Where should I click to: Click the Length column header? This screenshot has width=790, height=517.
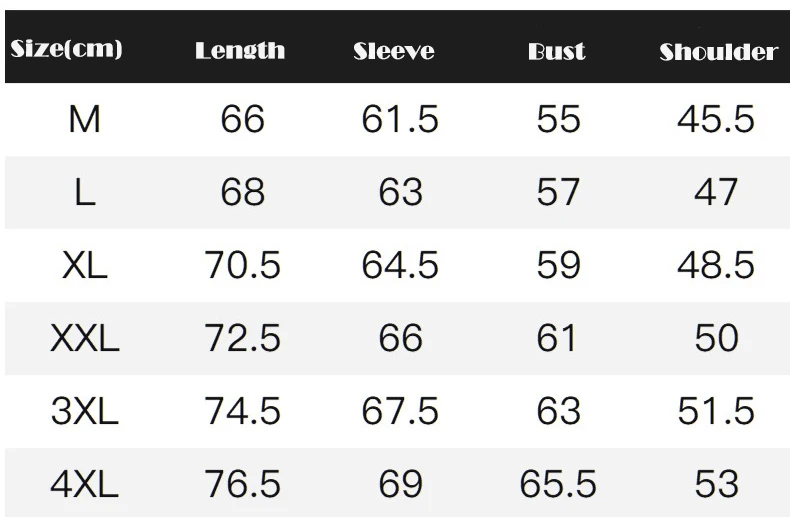pos(240,51)
